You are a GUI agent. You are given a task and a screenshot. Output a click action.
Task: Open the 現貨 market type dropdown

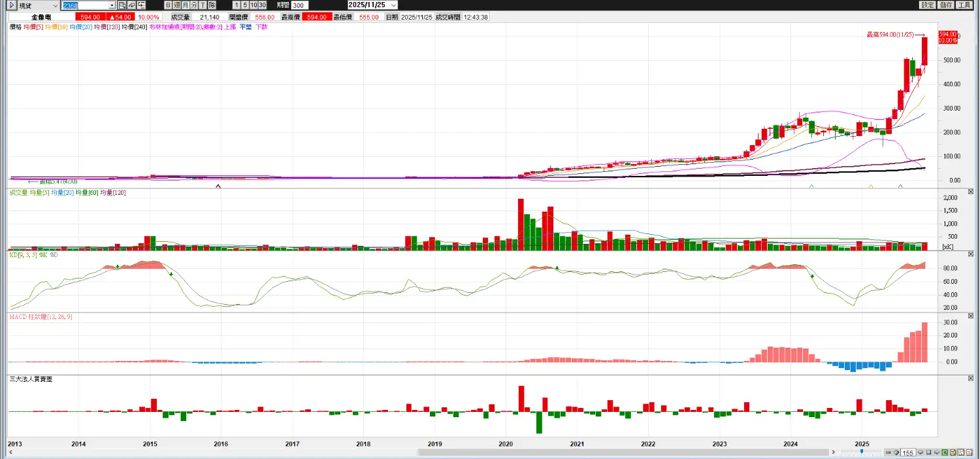(54, 5)
